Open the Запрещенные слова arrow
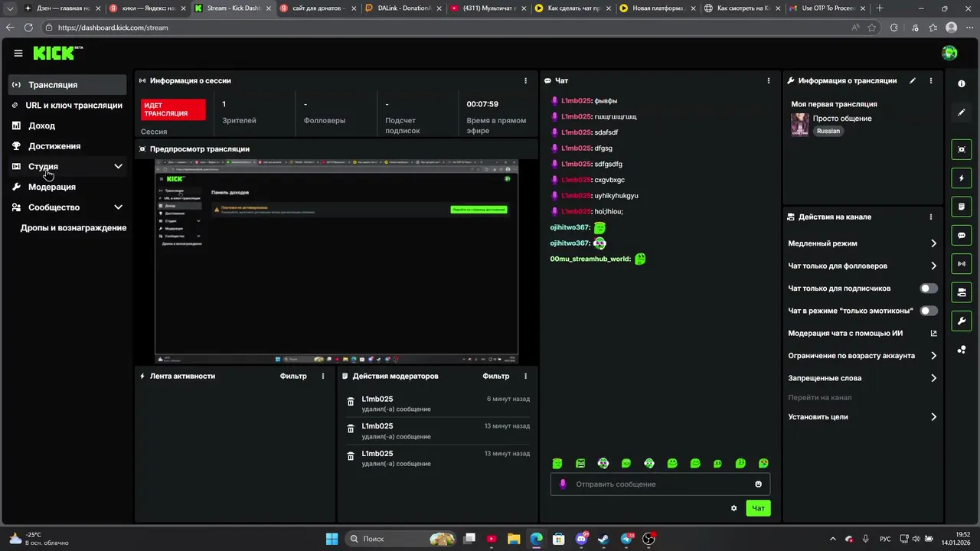 point(933,378)
